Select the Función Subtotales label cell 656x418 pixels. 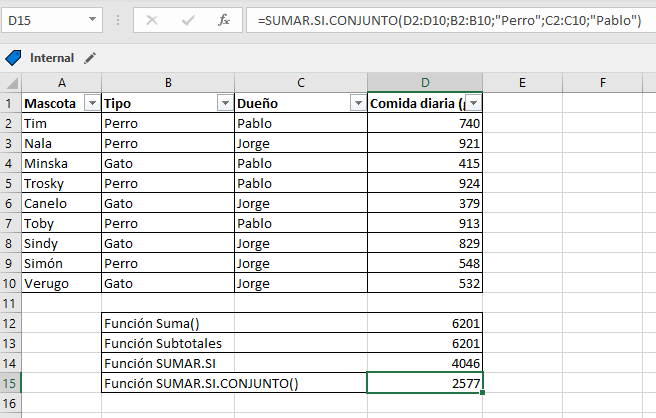tap(168, 344)
